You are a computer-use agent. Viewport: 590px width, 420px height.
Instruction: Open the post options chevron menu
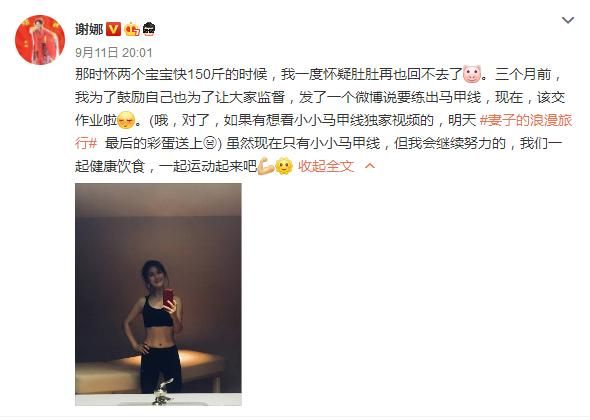click(568, 20)
